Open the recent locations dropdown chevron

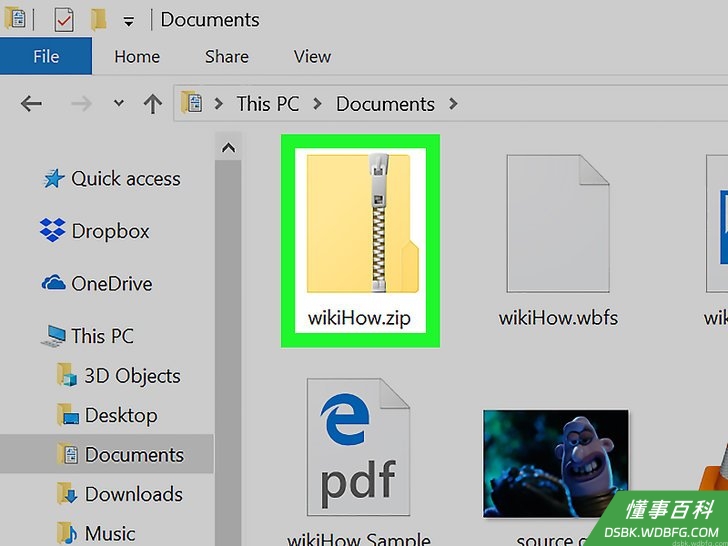(x=119, y=103)
